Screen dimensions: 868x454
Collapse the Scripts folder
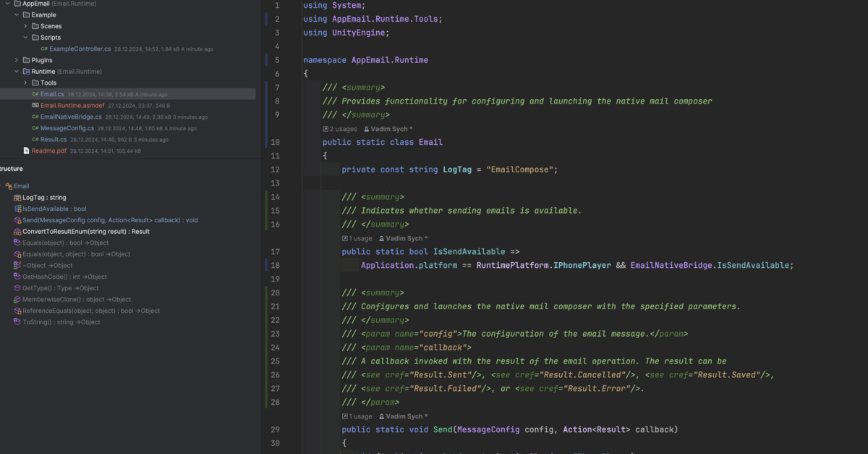coord(25,38)
